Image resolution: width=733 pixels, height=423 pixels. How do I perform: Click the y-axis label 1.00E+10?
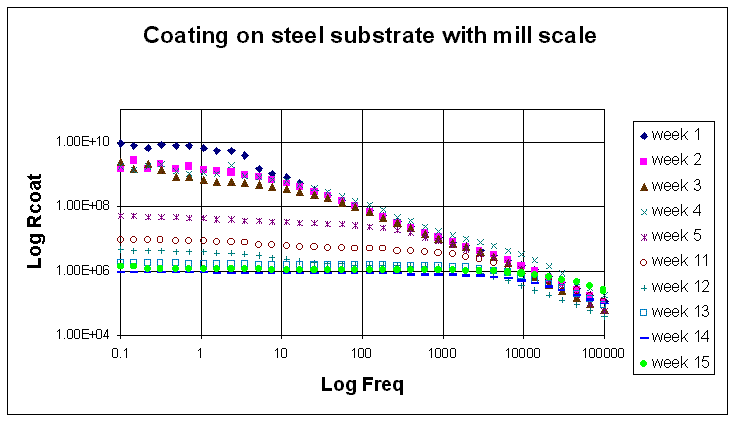point(82,142)
